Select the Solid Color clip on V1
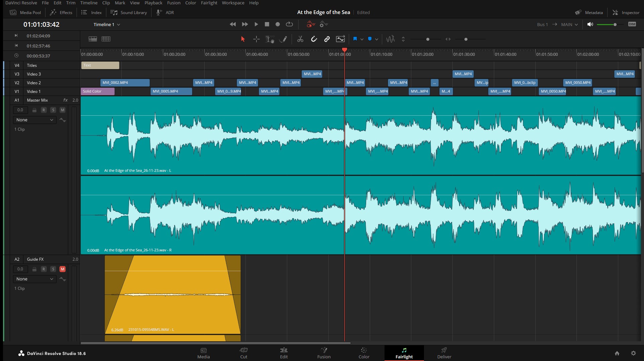Viewport: 644px width, 361px height. (x=98, y=91)
